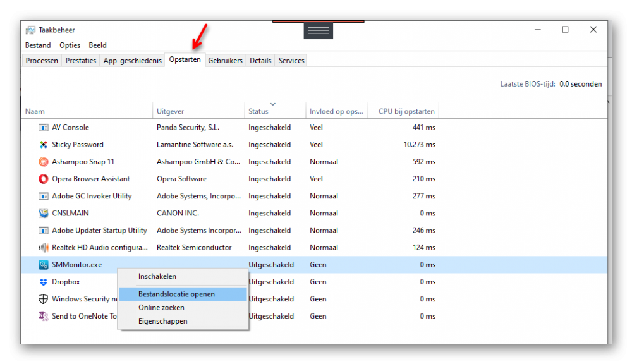Select Online zoeken from context menu
Screen dimensions: 632x364
coord(161,308)
